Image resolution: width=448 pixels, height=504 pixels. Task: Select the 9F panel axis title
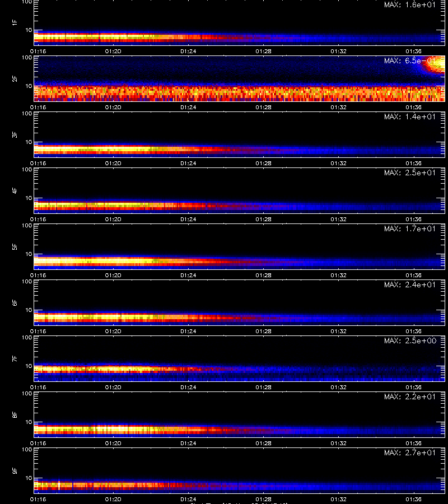click(x=15, y=470)
